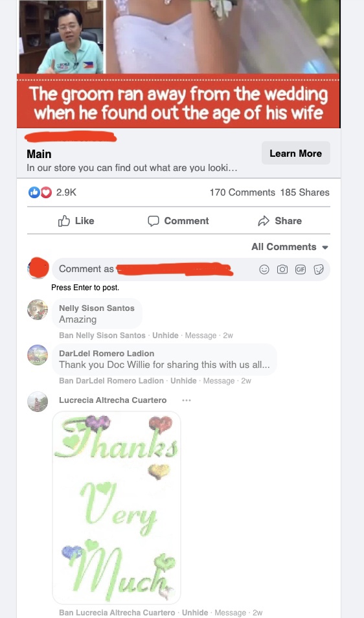Click the red heart reaction icon
364x618 pixels.
(46, 192)
